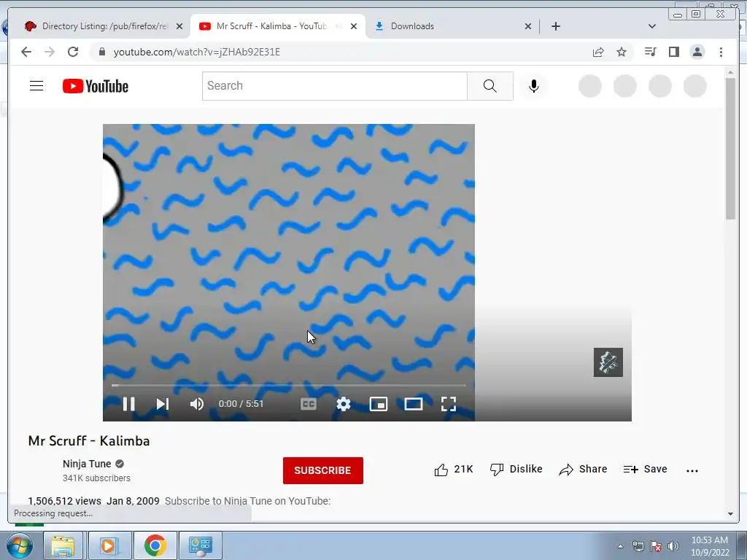747x560 pixels.
Task: Click the 1,506,512 views text
Action: point(64,501)
